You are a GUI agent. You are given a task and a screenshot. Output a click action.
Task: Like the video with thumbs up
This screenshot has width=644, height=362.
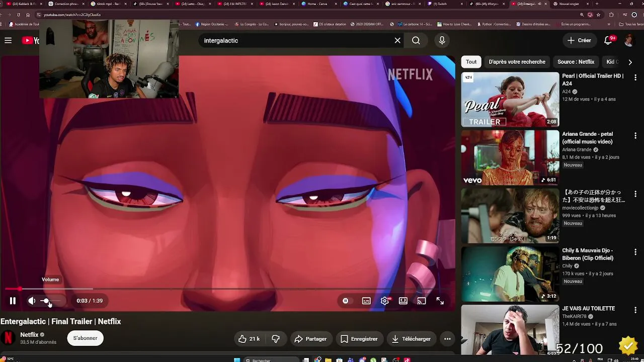(249, 339)
